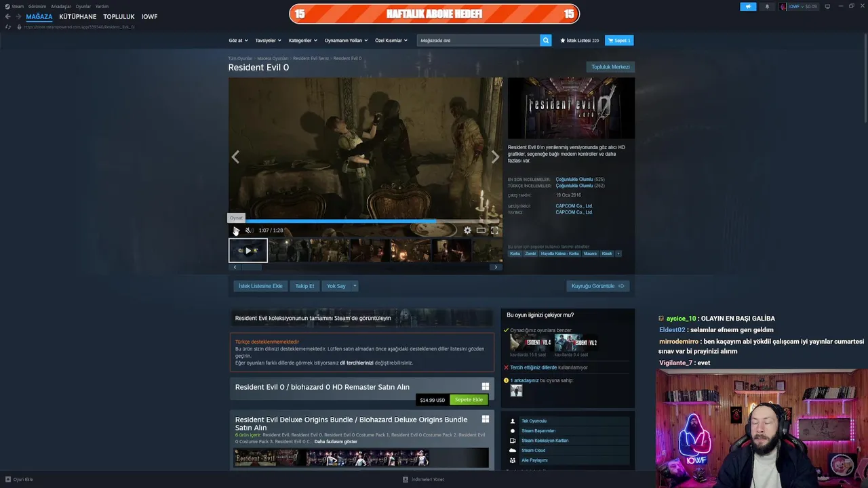
Task: Seek the trailer video progress bar
Action: pos(366,221)
